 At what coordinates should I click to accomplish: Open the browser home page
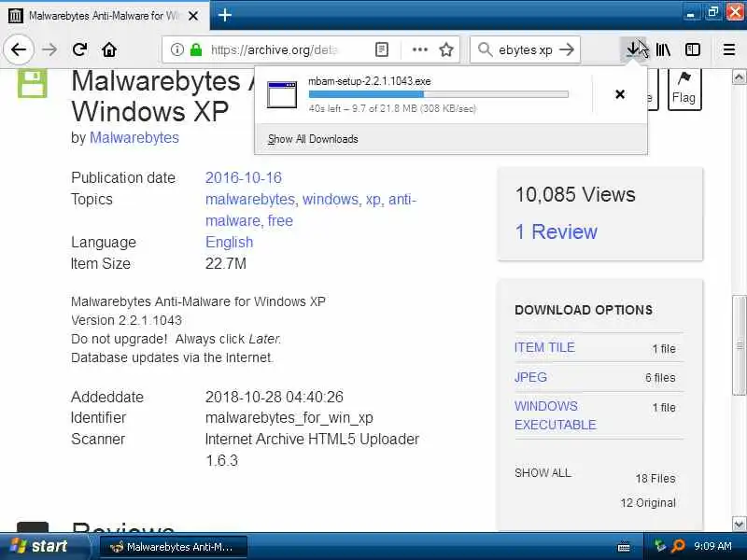[109, 49]
